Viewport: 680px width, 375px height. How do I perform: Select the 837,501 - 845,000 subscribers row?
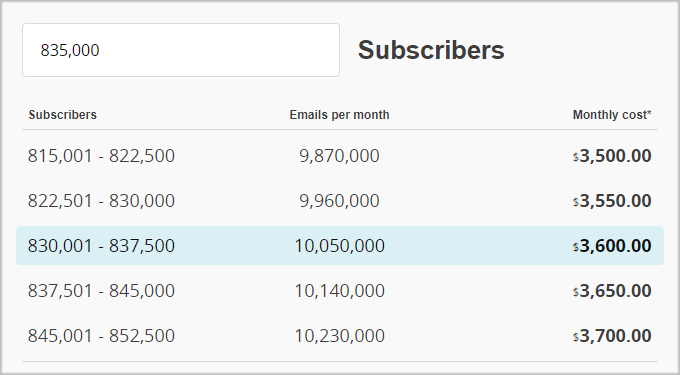(x=340, y=290)
